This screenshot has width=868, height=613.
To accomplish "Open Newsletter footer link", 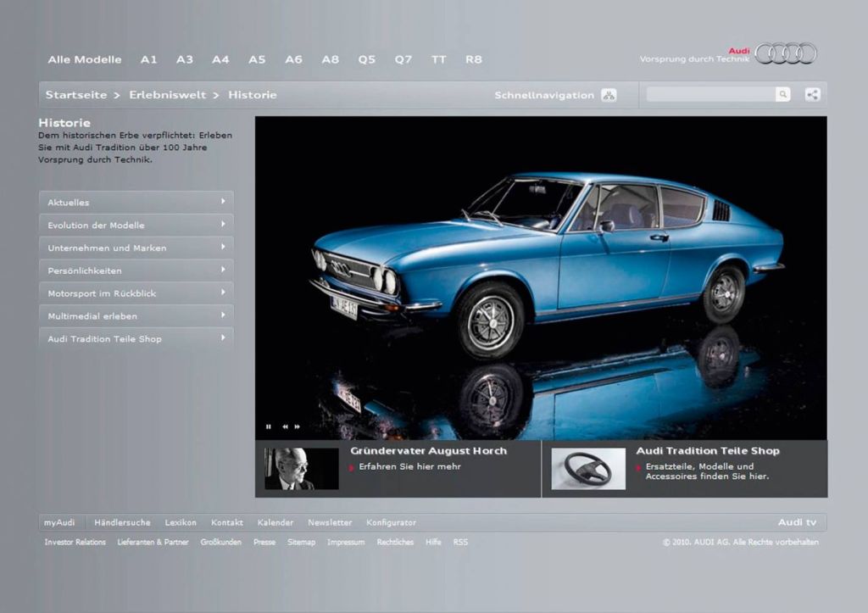I will point(330,522).
